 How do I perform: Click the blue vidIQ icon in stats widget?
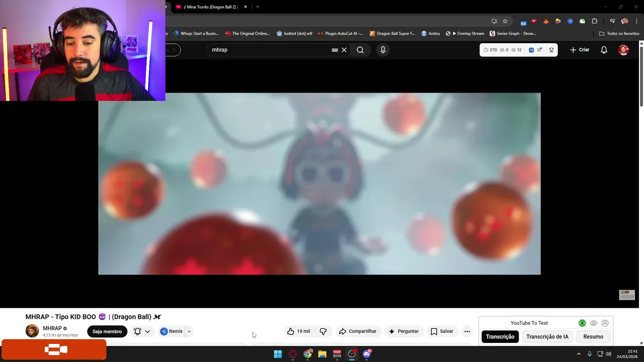pyautogui.click(x=531, y=50)
